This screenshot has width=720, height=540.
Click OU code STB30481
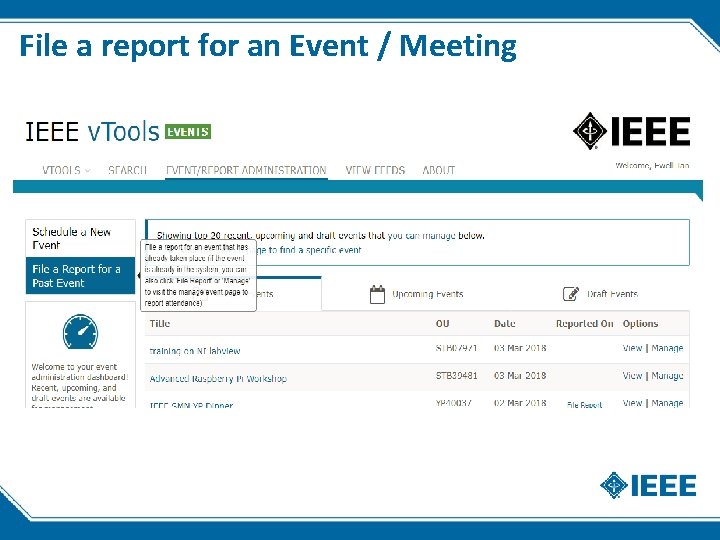[456, 376]
